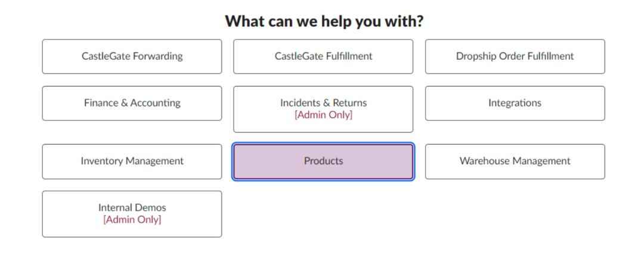Choose Dropship Order Fulfillment option

(x=515, y=57)
